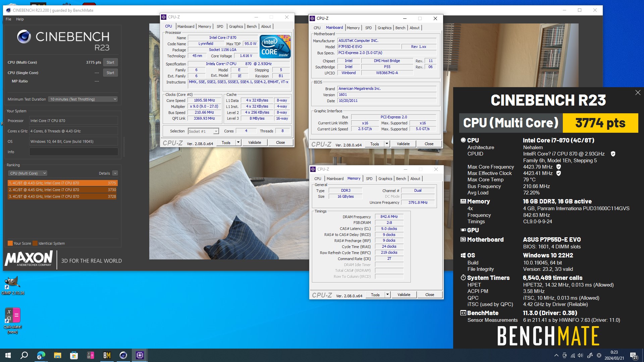
Task: Click the verified shield beside CPUID
Action: [x=613, y=154]
